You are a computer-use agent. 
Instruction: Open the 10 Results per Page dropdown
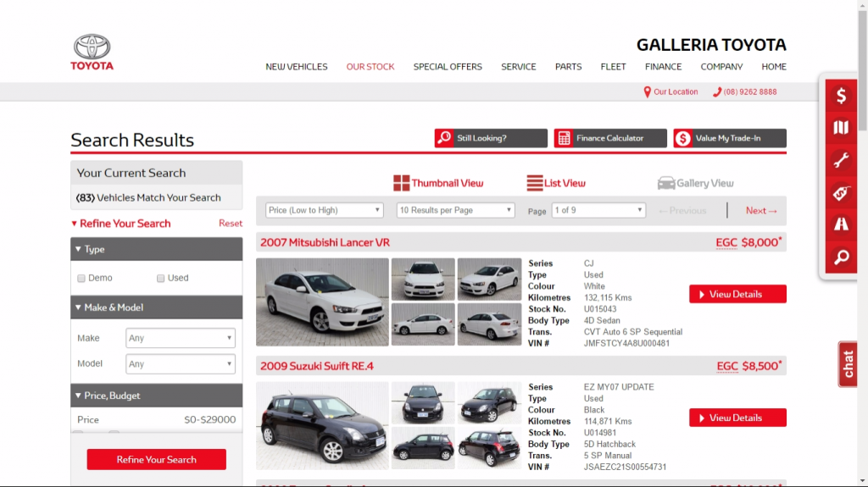click(455, 210)
